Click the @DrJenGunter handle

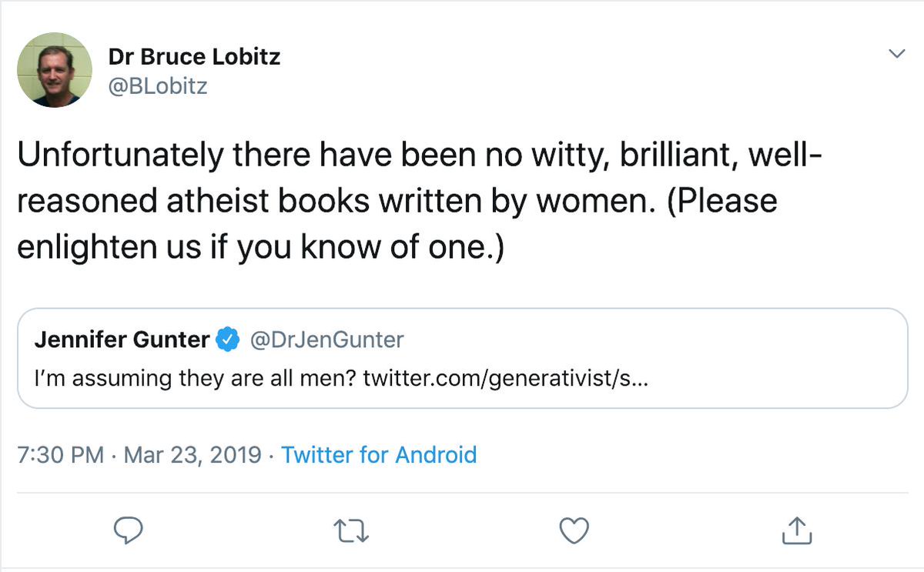pyautogui.click(x=326, y=340)
